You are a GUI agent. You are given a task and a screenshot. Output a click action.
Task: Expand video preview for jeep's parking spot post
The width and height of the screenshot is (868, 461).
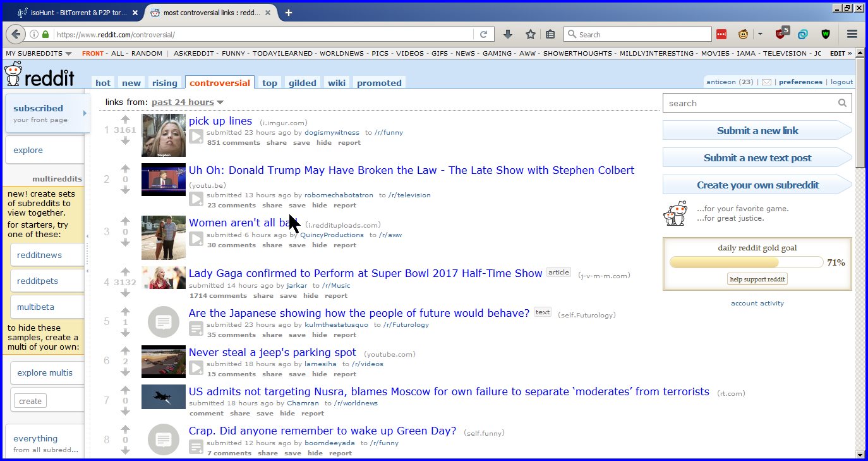pyautogui.click(x=196, y=367)
